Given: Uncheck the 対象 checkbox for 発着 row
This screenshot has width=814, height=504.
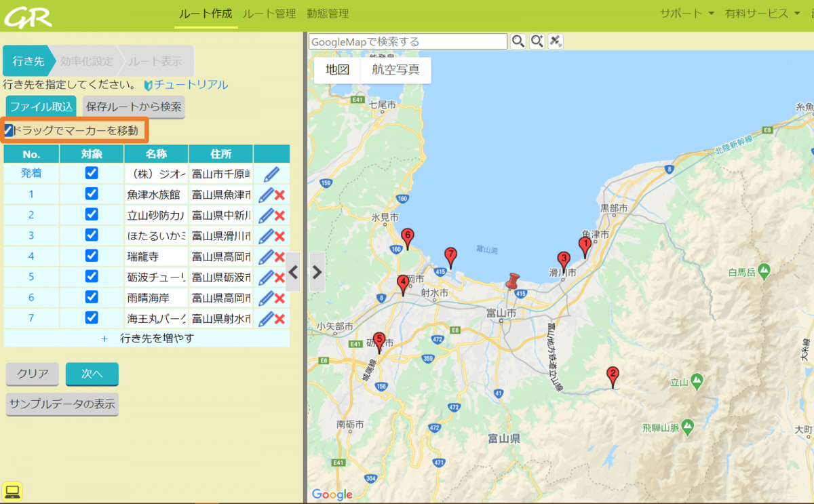Looking at the screenshot, I should click(92, 173).
